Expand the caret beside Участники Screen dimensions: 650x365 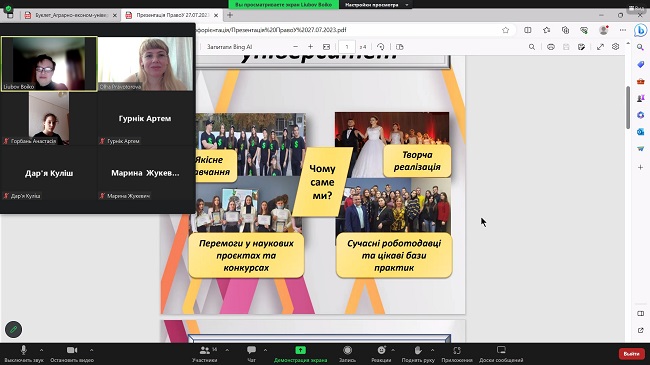pos(227,350)
